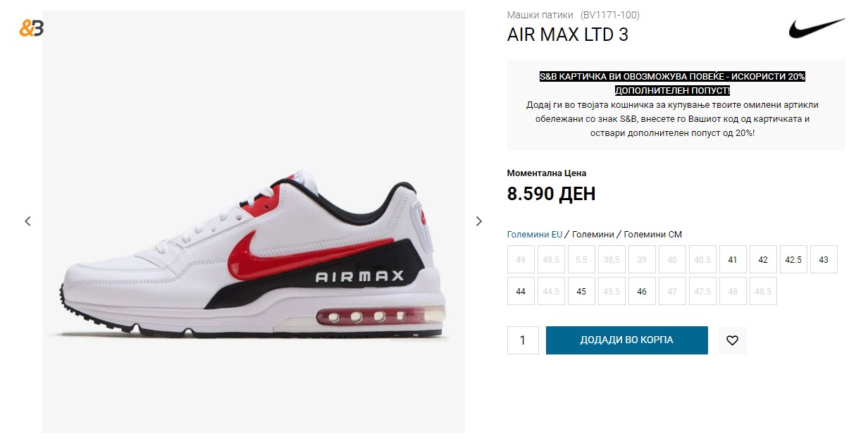Switch to Големини EU size tab
868x439 pixels.
click(535, 235)
